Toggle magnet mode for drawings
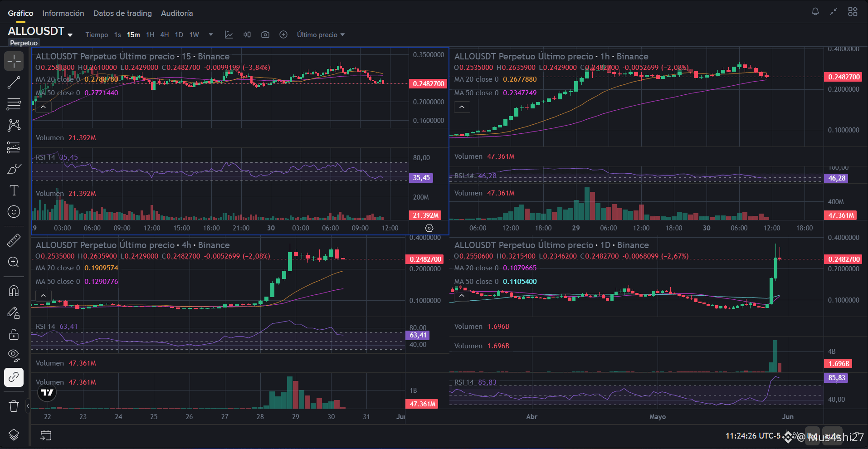Screen dimensions: 868x449 [x=14, y=291]
